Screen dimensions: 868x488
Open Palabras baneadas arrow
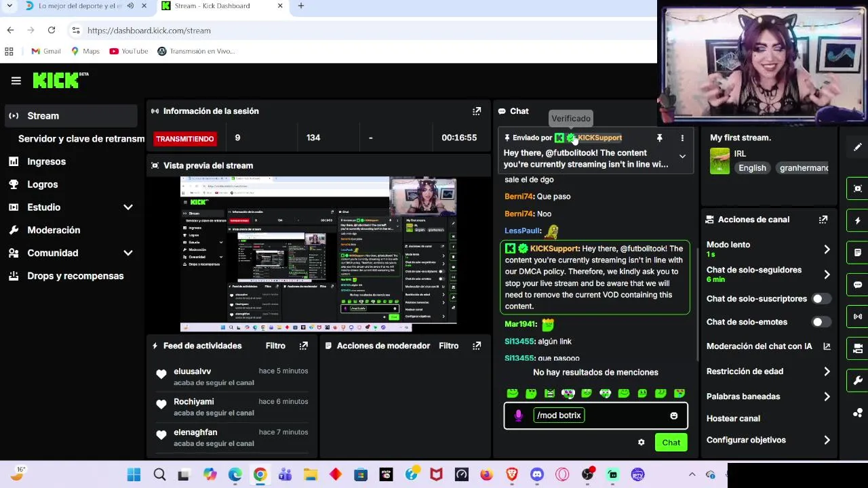point(827,396)
